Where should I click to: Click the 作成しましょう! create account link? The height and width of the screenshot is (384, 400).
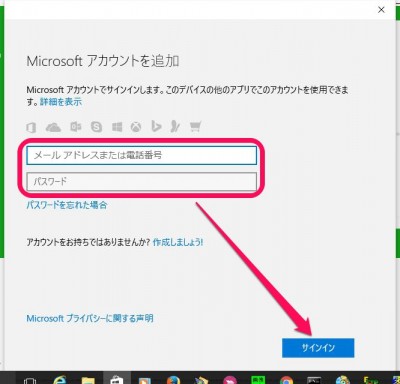(x=178, y=242)
